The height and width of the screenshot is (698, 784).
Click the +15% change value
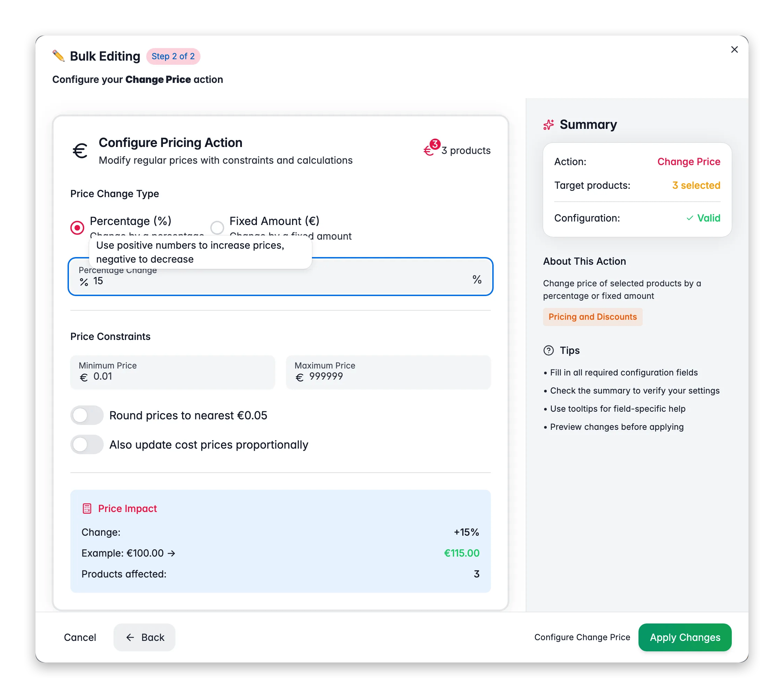(x=467, y=532)
